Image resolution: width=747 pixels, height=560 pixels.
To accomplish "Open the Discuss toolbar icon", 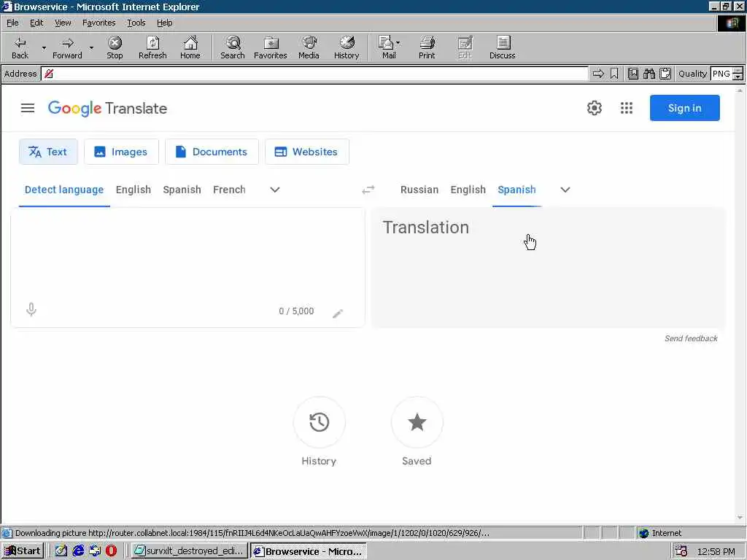I will point(502,47).
